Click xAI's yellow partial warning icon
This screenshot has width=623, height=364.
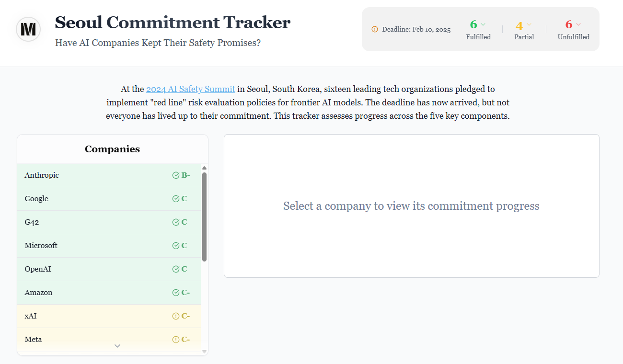[x=176, y=316]
